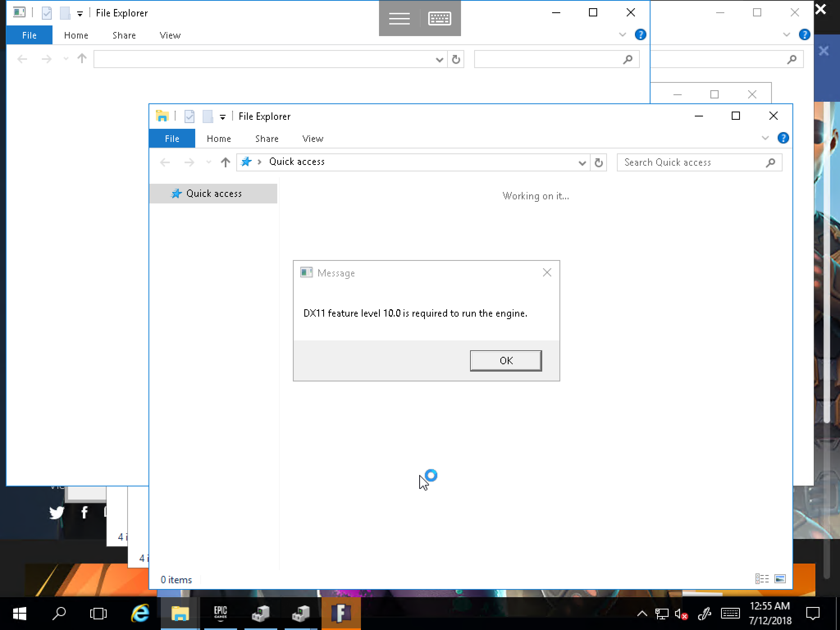Switch to details view in status bar
This screenshot has height=630, width=840.
tap(762, 579)
